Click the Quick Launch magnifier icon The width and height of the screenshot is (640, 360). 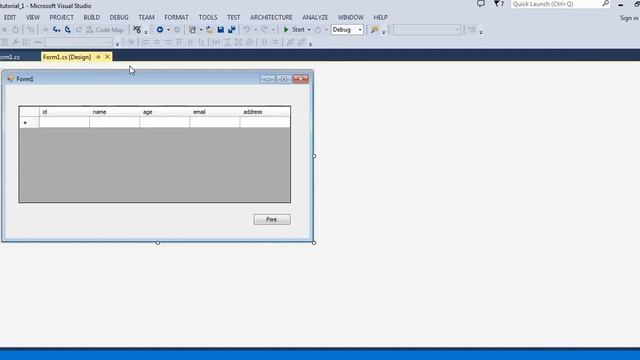pyautogui.click(x=606, y=4)
